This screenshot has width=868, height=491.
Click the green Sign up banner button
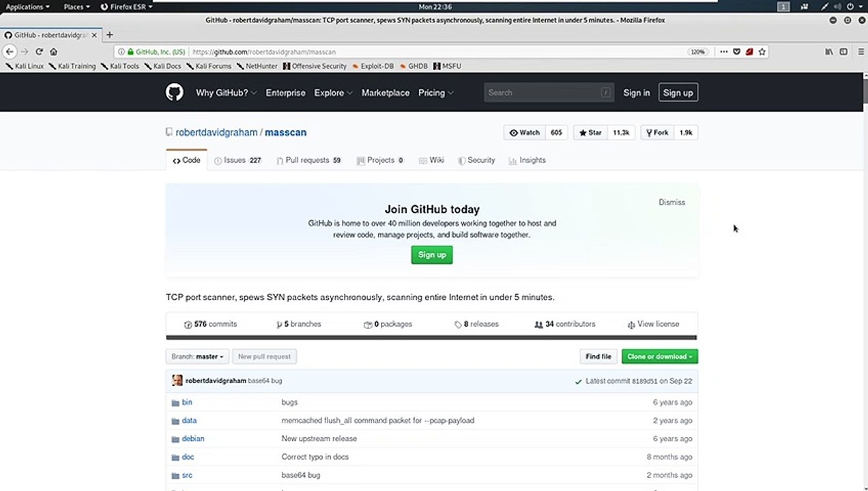(431, 255)
